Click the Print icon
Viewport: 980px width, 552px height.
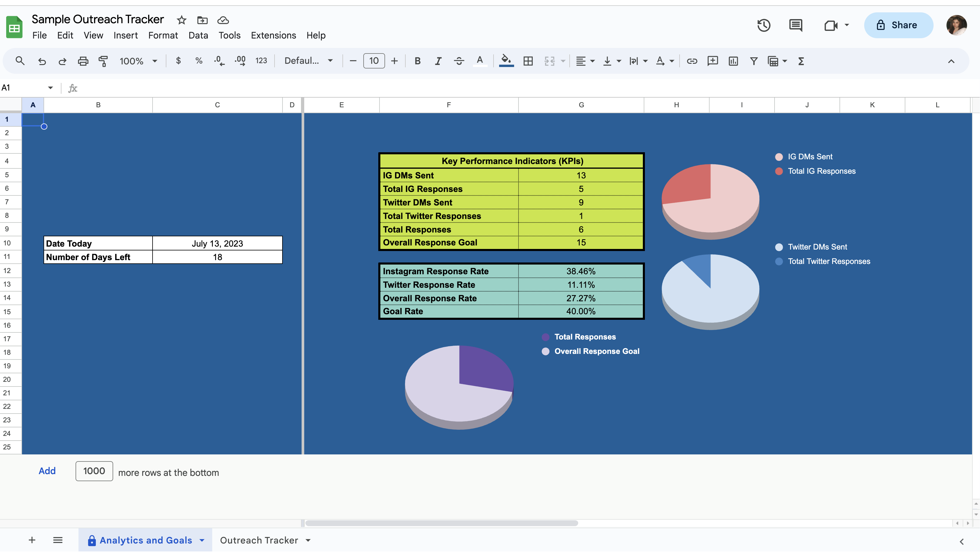tap(83, 61)
